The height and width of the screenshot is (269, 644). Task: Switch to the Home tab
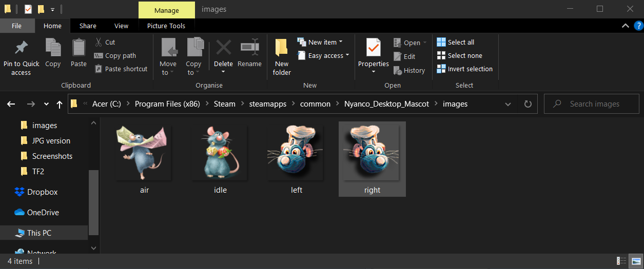click(52, 26)
